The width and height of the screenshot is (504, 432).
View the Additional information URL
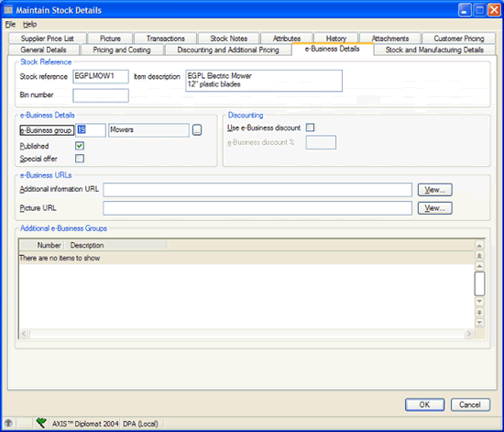tap(435, 190)
